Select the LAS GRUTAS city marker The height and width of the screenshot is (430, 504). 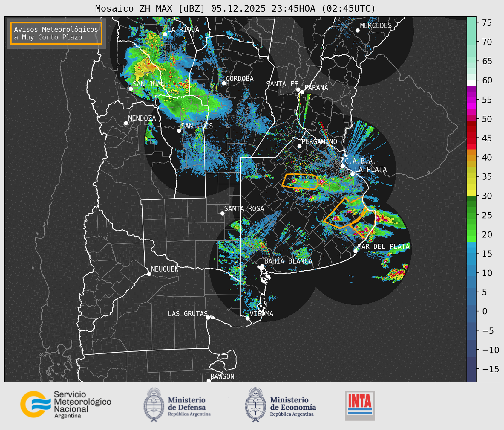208,318
